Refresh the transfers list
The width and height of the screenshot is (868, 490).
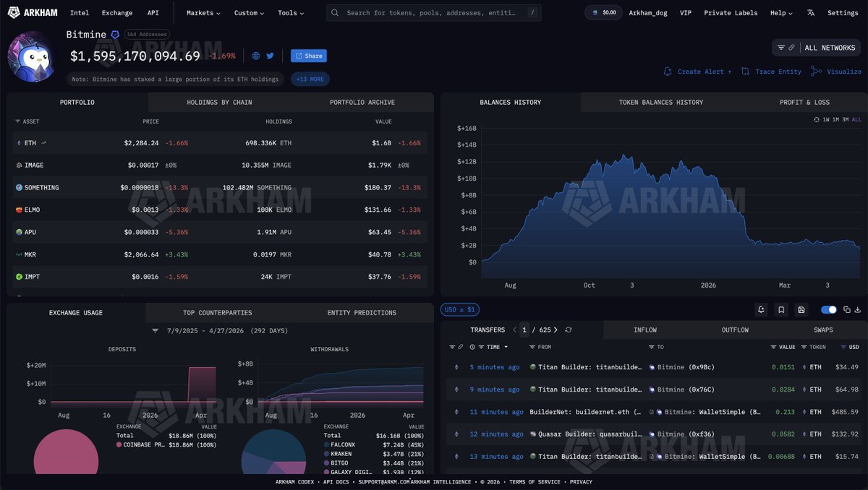(x=569, y=330)
